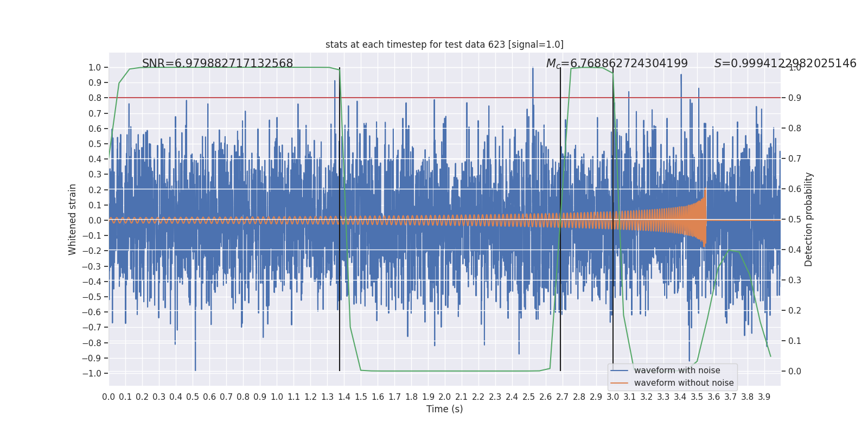Image resolution: width=868 pixels, height=434 pixels.
Task: Click the "Whitened strain" axis label
Action: [x=73, y=219]
